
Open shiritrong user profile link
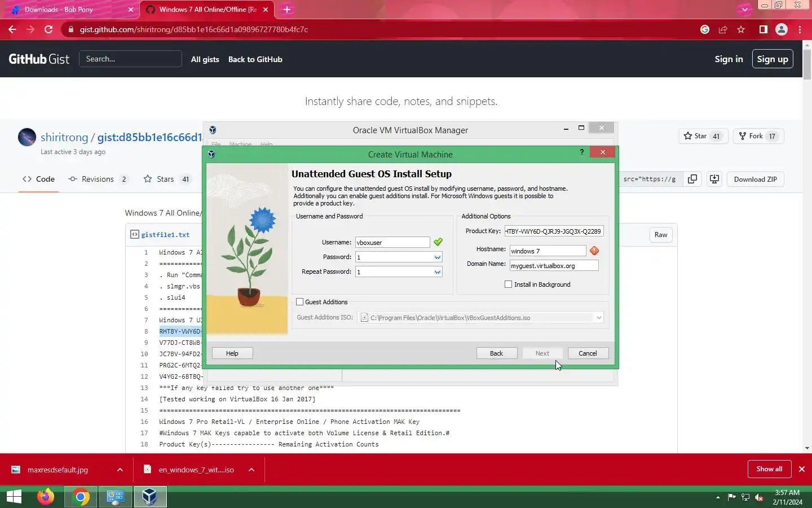pyautogui.click(x=64, y=137)
